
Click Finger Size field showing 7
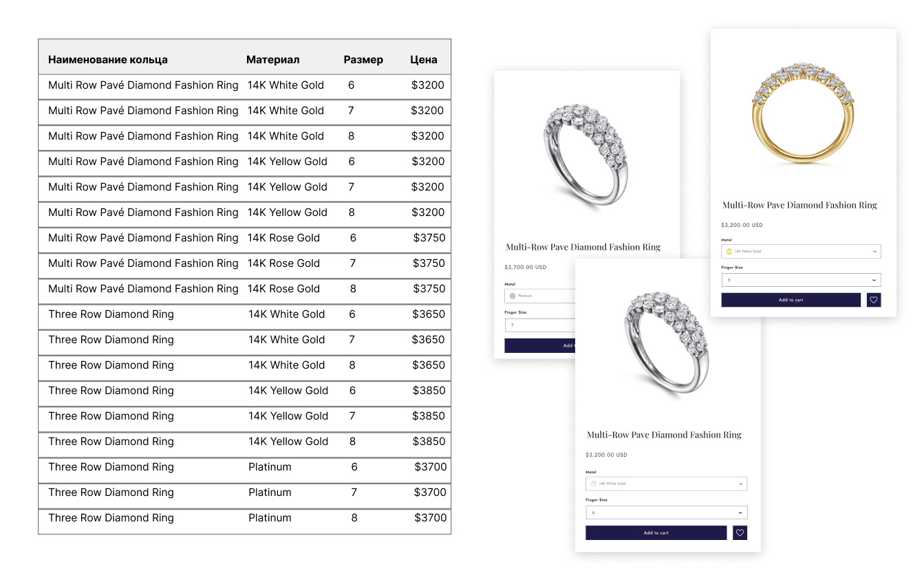tap(540, 325)
